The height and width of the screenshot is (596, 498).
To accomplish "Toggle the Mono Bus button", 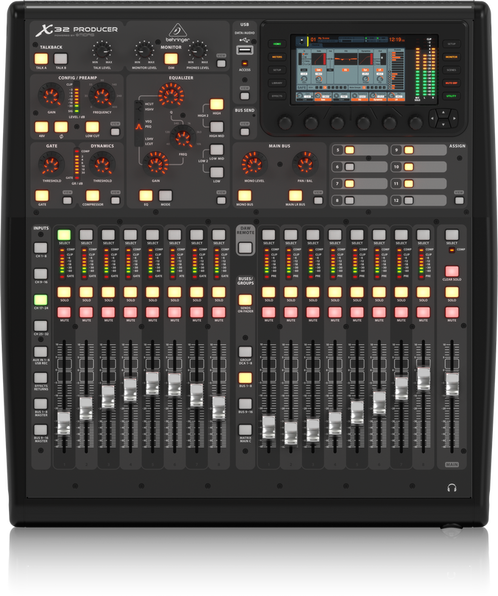I will tap(244, 196).
